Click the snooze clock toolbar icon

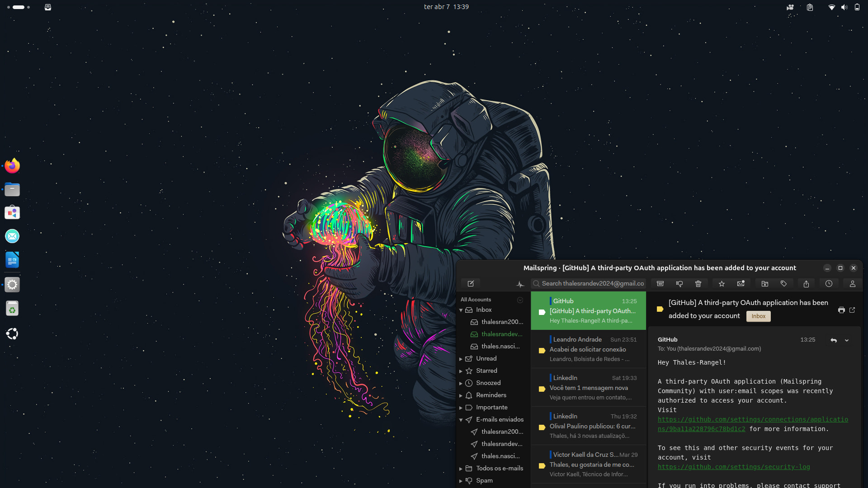[829, 284]
